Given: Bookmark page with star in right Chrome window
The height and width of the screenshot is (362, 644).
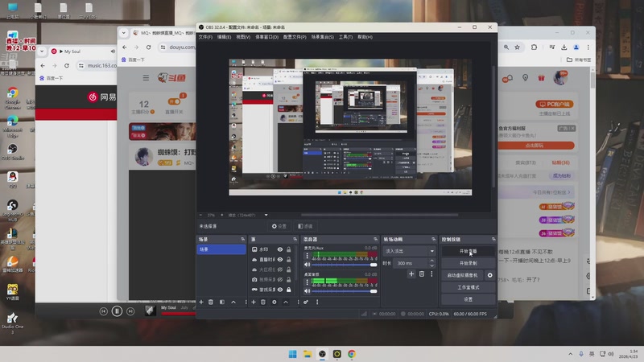Looking at the screenshot, I should point(517,47).
